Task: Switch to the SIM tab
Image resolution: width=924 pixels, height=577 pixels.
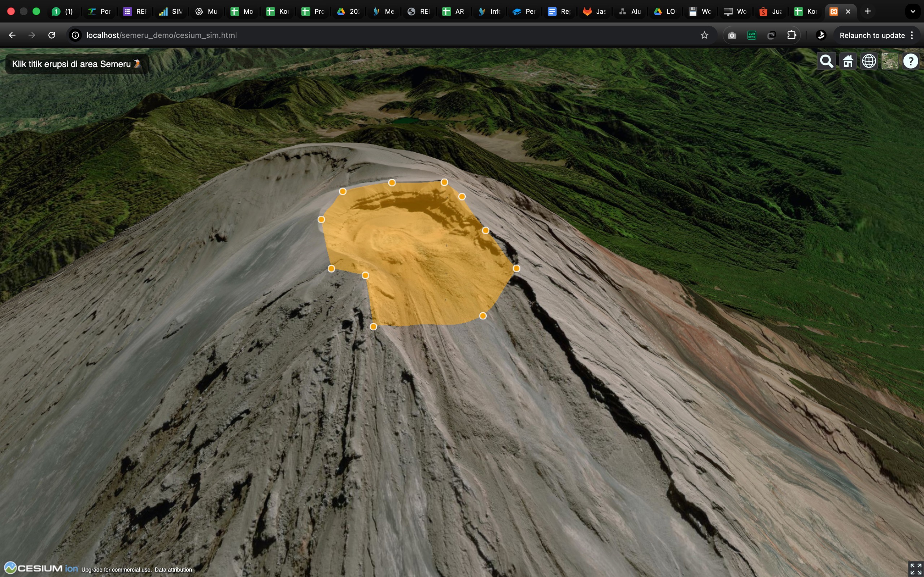Action: (171, 12)
